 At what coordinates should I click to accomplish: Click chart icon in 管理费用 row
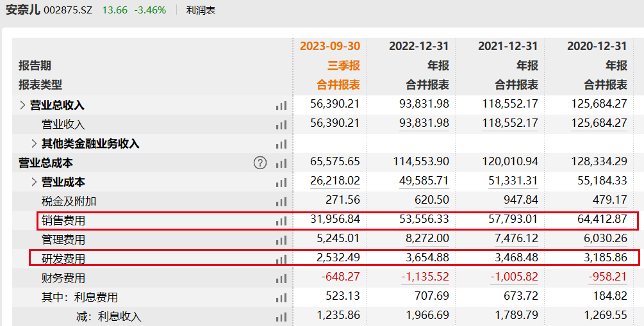click(x=281, y=240)
